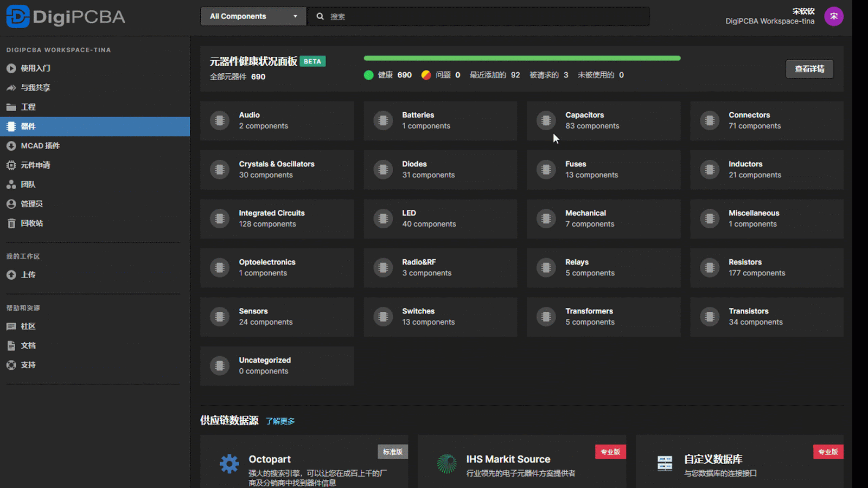Click the 与我共享 share icon
The height and width of the screenshot is (488, 868).
click(x=11, y=88)
